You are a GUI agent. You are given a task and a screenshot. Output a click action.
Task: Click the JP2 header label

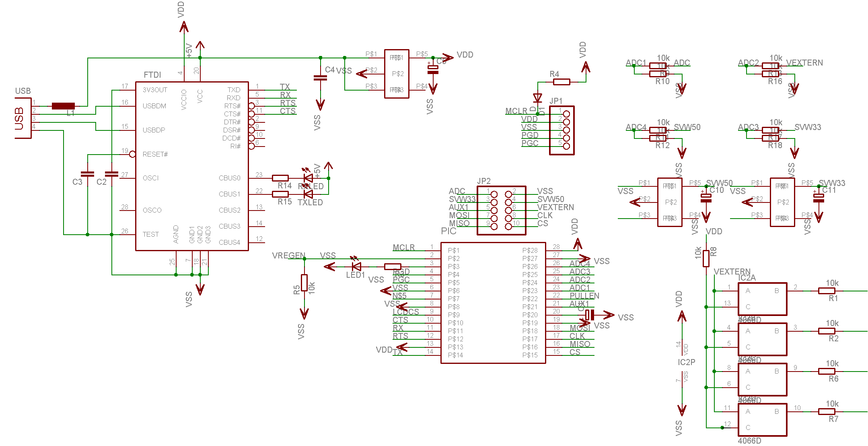point(484,181)
